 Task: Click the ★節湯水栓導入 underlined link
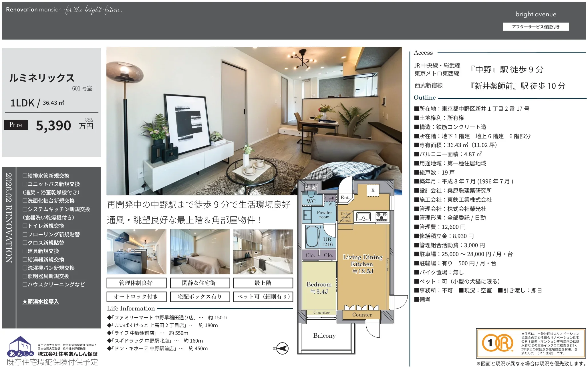[x=41, y=301]
